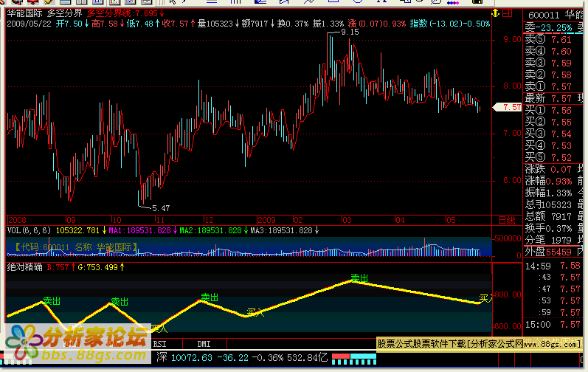This screenshot has height=372, width=588.
Task: Select the 卖④ 7.60 ask row
Action: pos(548,51)
